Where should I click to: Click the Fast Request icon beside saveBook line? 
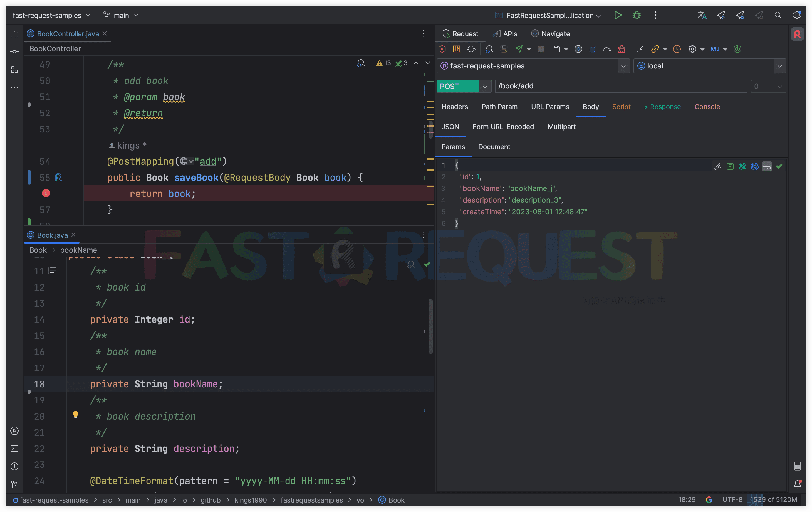[x=58, y=177]
